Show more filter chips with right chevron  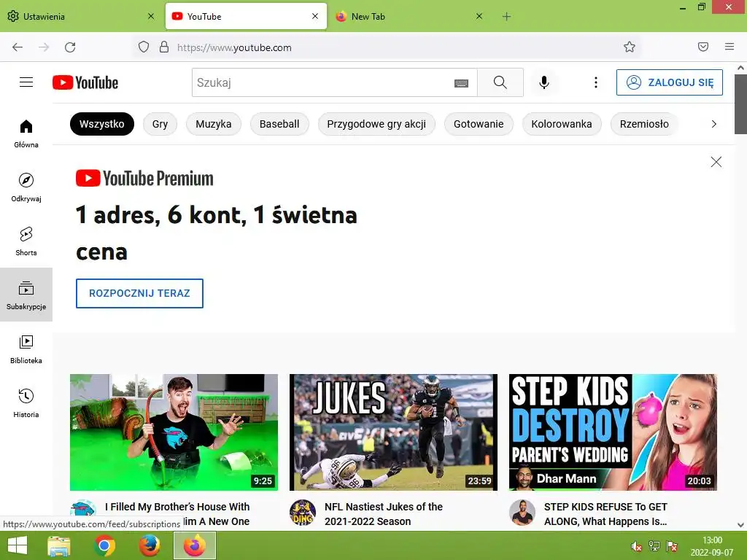[713, 124]
